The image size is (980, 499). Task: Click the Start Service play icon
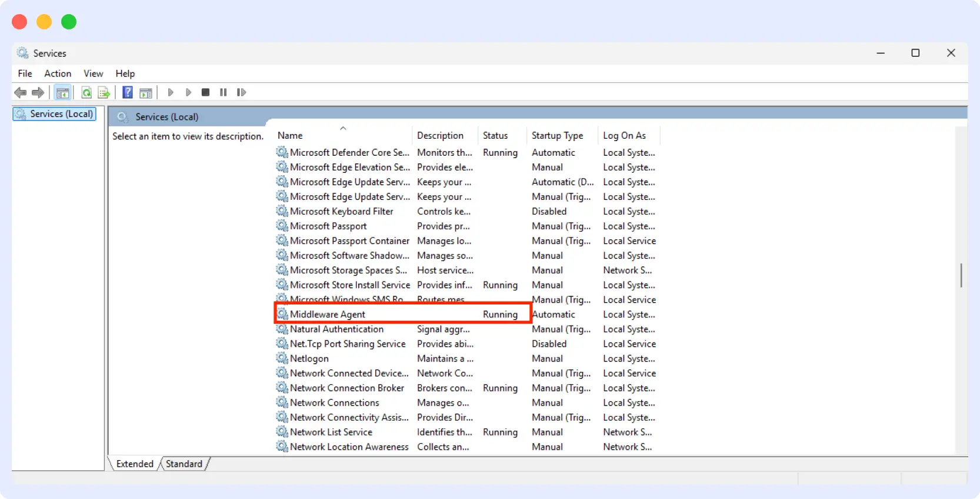coord(171,92)
